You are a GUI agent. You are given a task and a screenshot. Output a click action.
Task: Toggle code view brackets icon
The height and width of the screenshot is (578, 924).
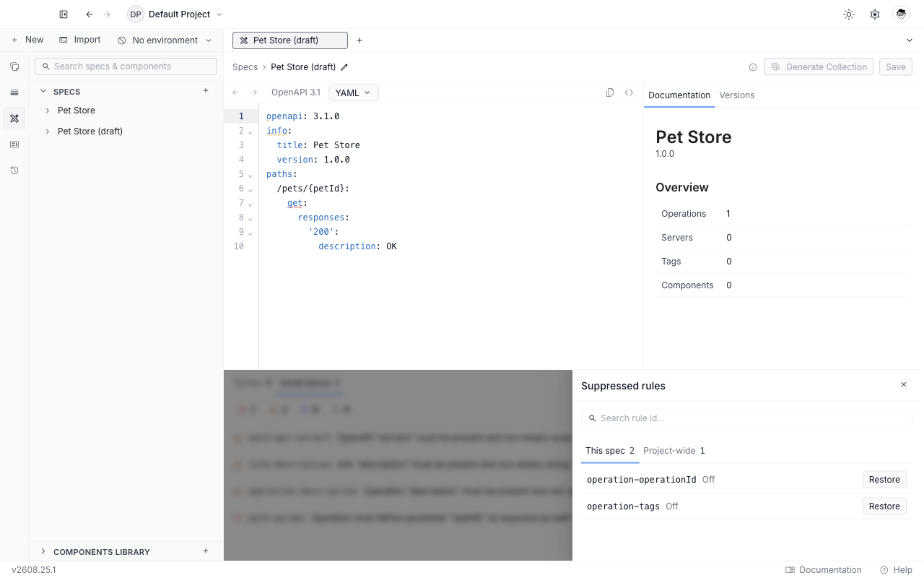click(629, 92)
